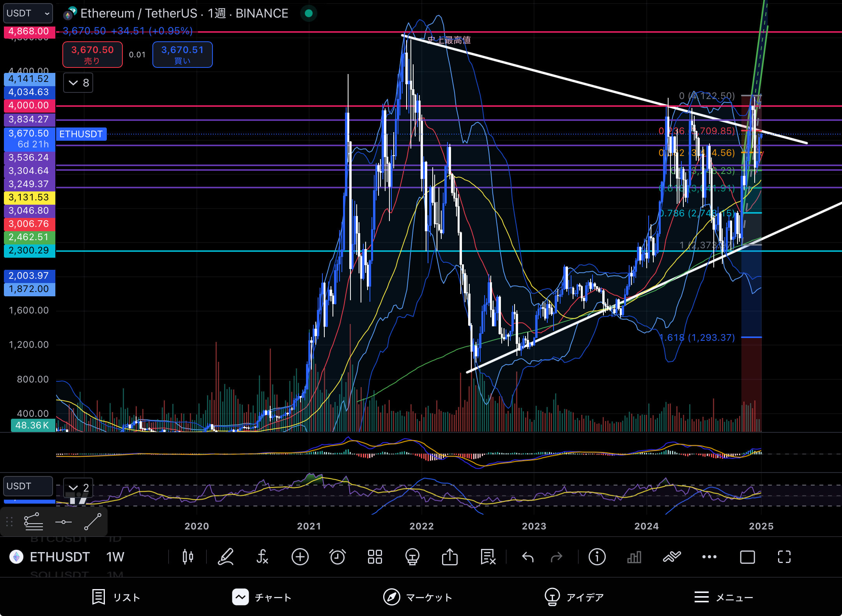Tap the 1,872.00 light blue price label

tap(30, 289)
